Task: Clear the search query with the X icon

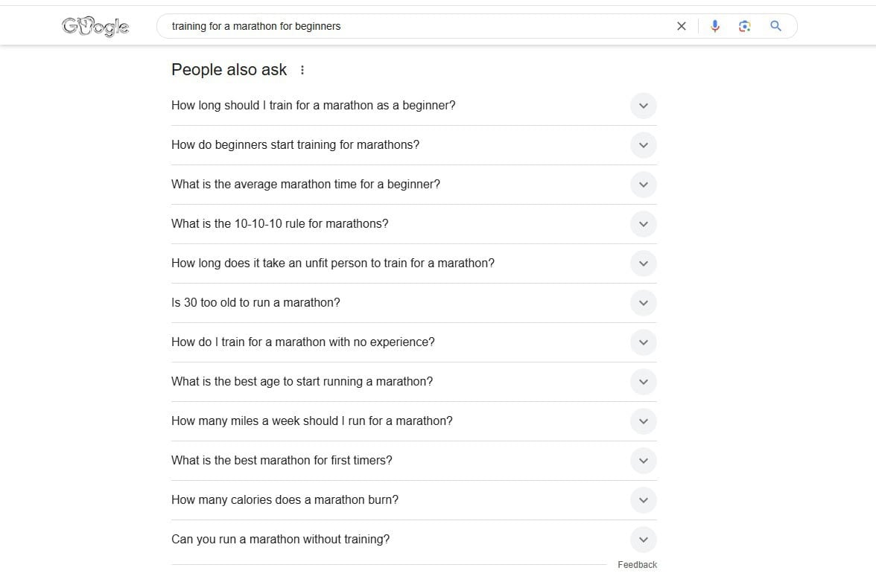Action: click(681, 25)
